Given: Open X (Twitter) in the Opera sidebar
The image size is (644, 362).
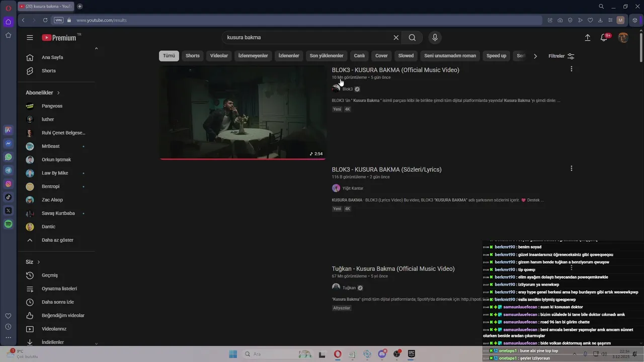Looking at the screenshot, I should click(9, 211).
